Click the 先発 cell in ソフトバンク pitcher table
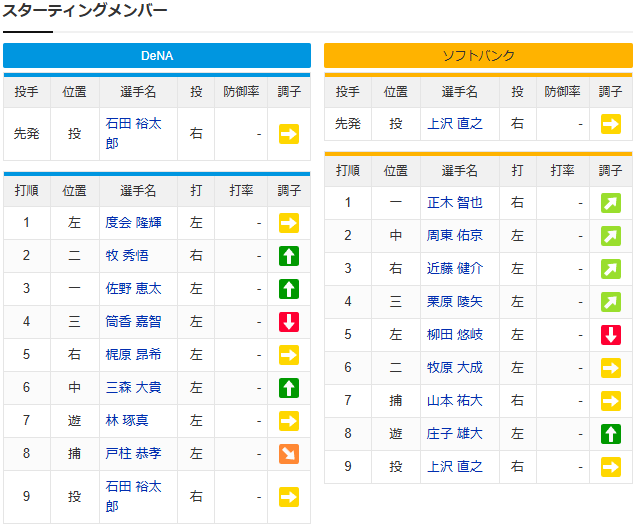Screen dimensions: 636x528 coord(348,123)
